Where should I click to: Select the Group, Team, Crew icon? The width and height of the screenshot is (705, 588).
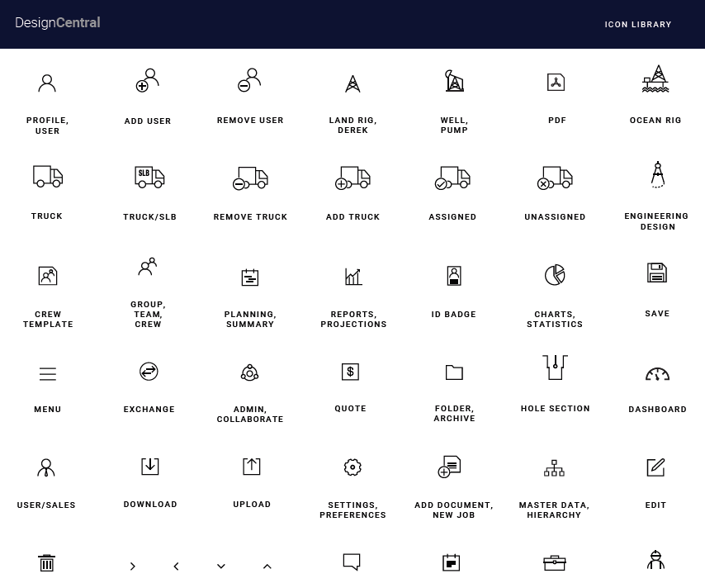148,266
